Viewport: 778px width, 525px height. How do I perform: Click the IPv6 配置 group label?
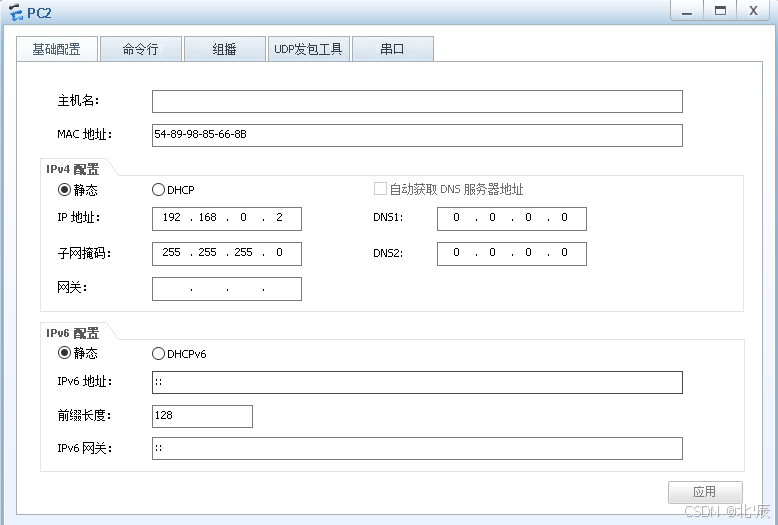point(72,333)
